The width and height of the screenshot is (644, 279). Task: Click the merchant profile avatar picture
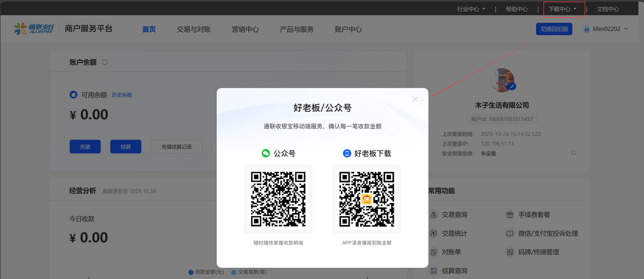pos(502,80)
